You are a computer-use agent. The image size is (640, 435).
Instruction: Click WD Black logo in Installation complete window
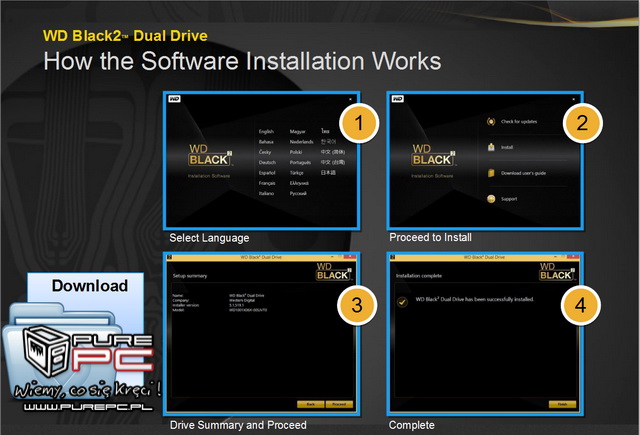557,272
